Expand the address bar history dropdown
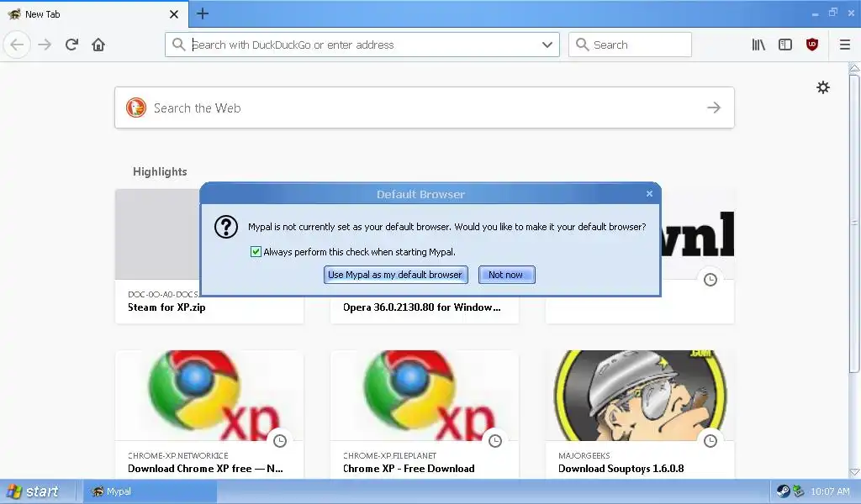 tap(547, 45)
